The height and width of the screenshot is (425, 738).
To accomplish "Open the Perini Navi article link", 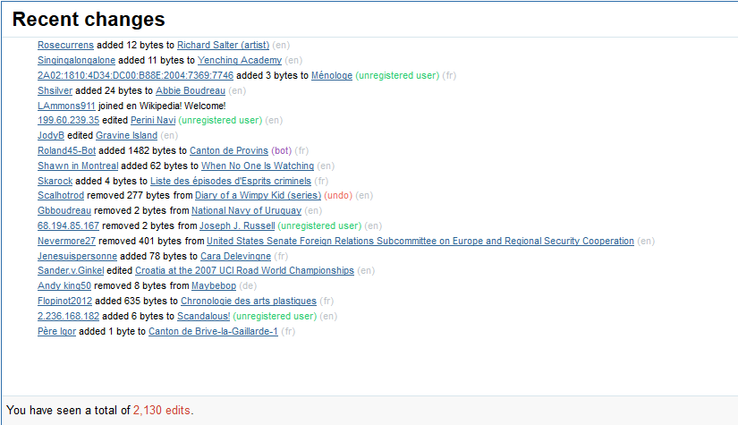I will click(x=153, y=120).
